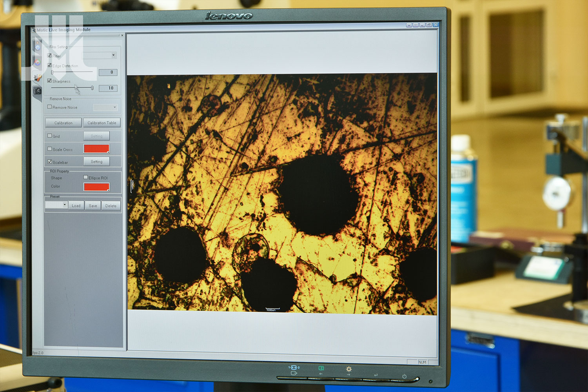The height and width of the screenshot is (392, 588).
Task: Pick the ROI Color red swatch
Action: pos(96,187)
